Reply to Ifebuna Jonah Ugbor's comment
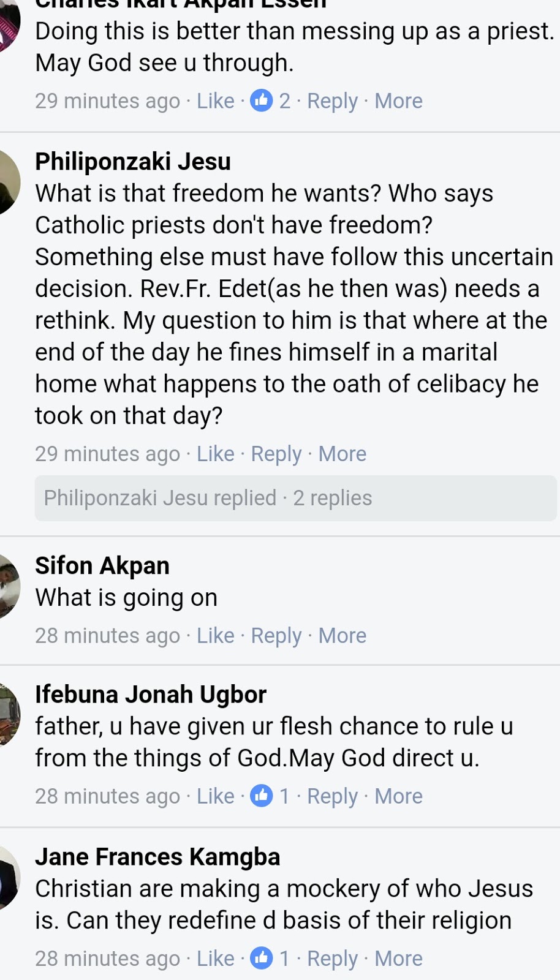This screenshot has height=980, width=560. point(332,796)
